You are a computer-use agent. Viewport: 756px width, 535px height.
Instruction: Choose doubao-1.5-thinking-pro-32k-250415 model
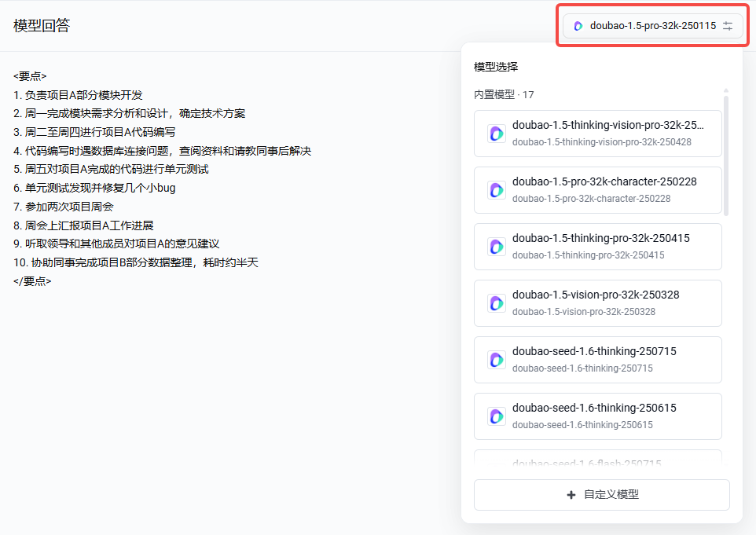click(x=597, y=247)
